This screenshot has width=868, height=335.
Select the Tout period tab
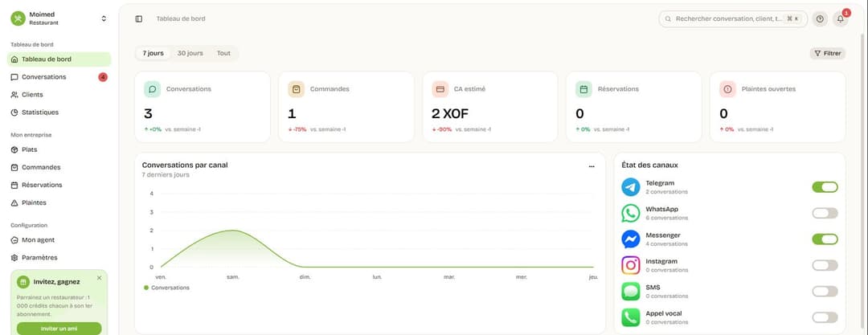pos(223,53)
